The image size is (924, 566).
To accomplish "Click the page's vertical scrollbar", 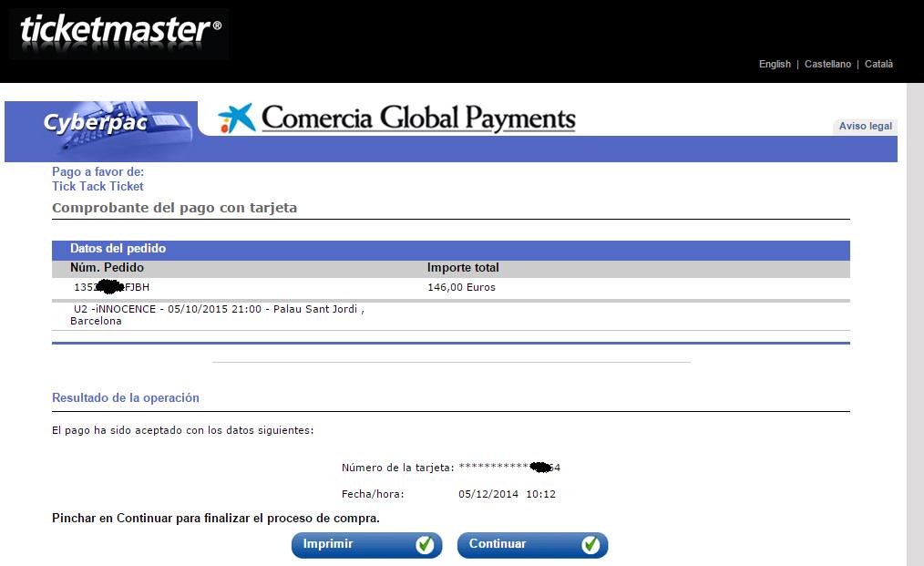I will (915, 324).
